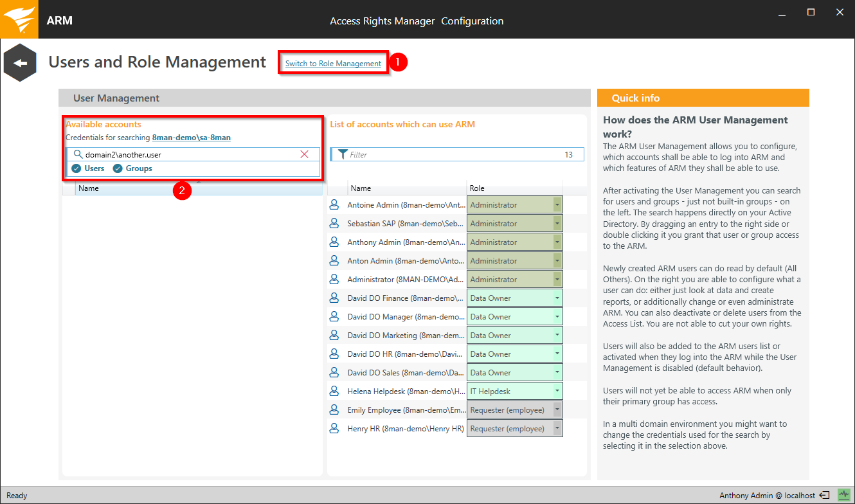855x504 pixels.
Task: Click the Ready status bar text
Action: (x=17, y=496)
